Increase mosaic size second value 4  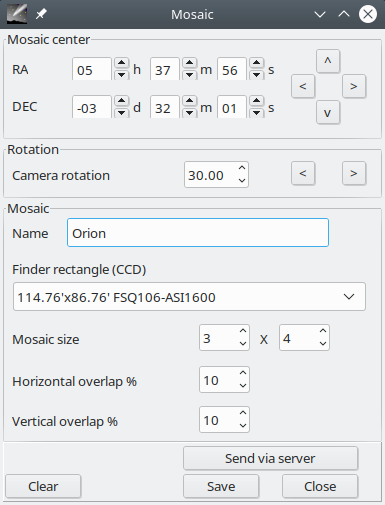click(x=323, y=331)
